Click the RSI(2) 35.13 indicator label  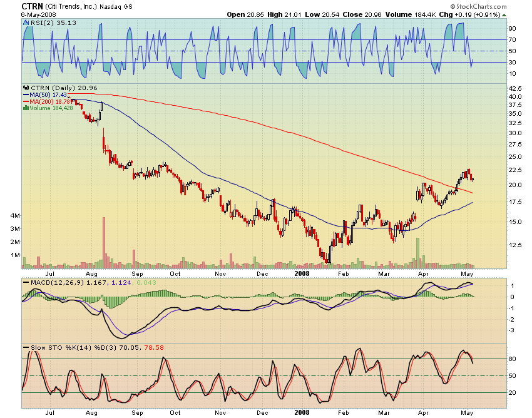(53, 23)
